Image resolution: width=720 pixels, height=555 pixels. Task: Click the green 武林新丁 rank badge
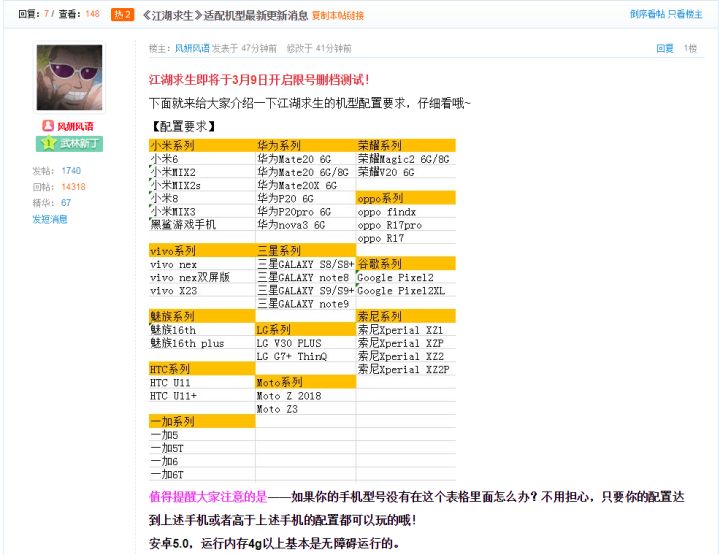point(69,144)
